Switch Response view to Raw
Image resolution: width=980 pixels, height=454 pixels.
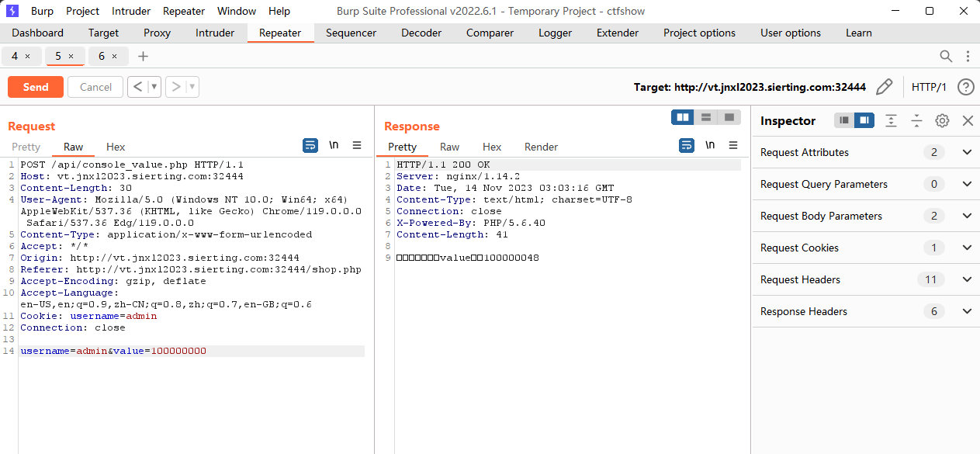(x=450, y=147)
